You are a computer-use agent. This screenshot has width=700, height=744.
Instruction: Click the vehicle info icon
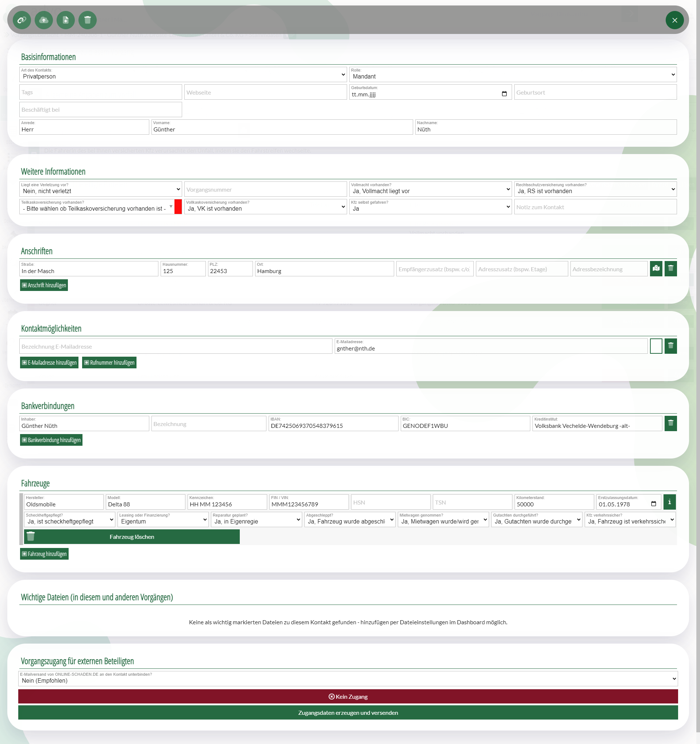[x=669, y=502]
